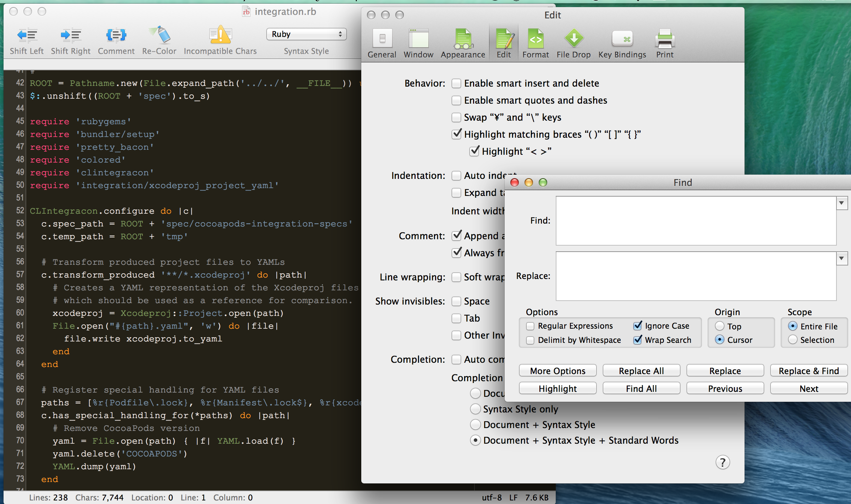The image size is (851, 504).
Task: Click the Comment braces icon
Action: click(116, 35)
